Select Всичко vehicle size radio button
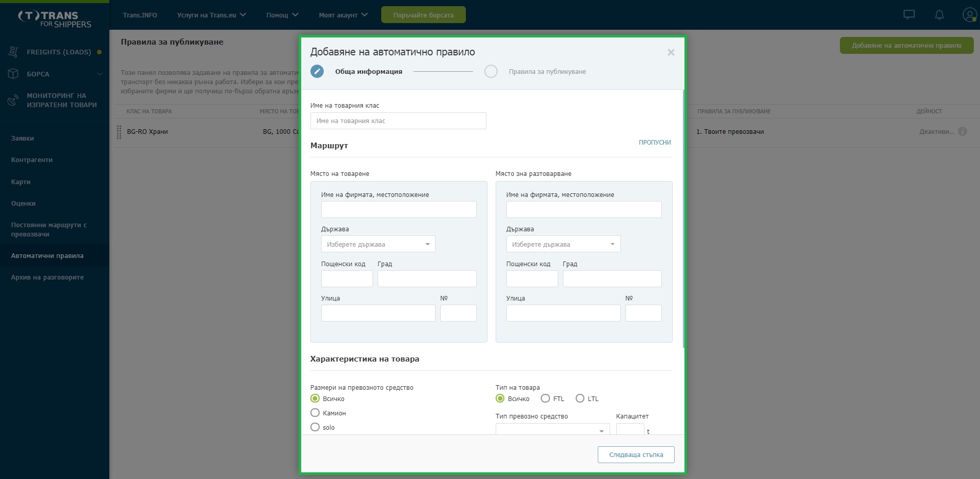This screenshot has height=479, width=980. click(x=315, y=398)
